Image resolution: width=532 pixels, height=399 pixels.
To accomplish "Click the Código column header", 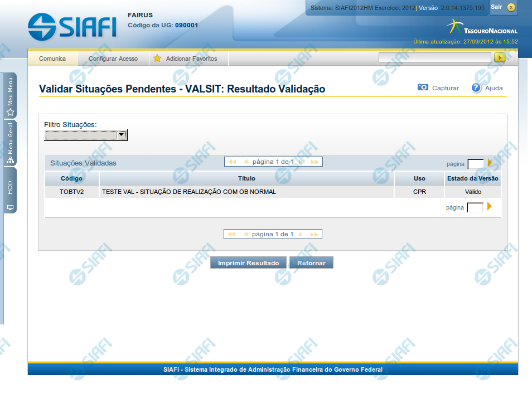I will pos(72,178).
